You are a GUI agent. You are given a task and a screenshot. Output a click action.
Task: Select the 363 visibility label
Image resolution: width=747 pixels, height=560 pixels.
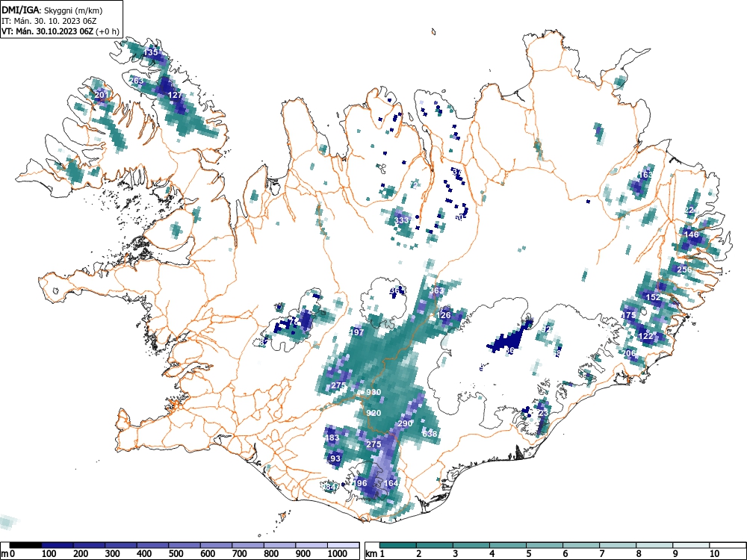[x=436, y=290]
